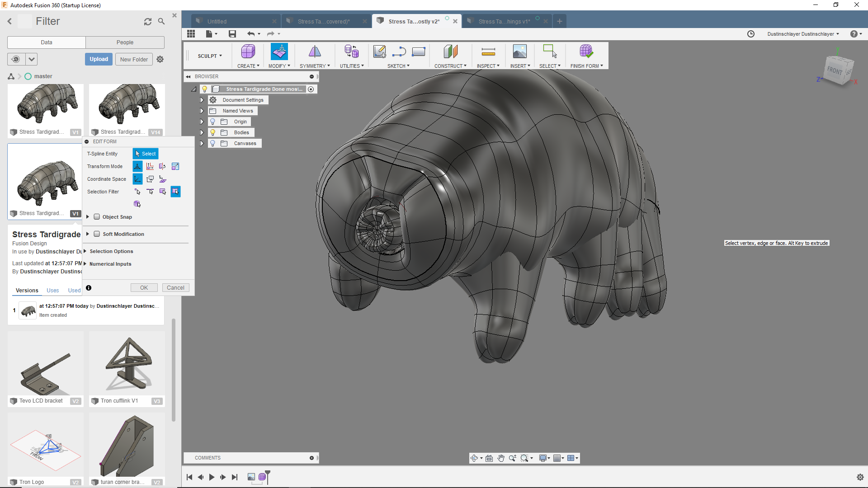Open job status clock icon

coord(751,34)
